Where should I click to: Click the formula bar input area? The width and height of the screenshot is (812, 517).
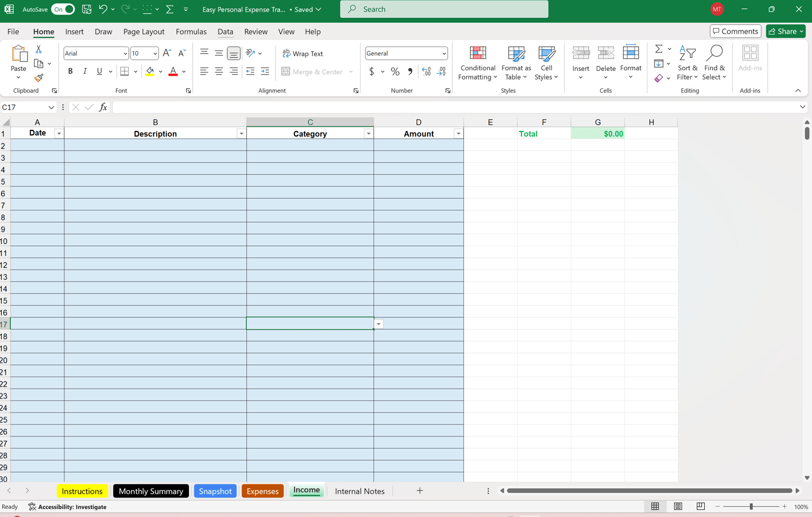pyautogui.click(x=455, y=107)
